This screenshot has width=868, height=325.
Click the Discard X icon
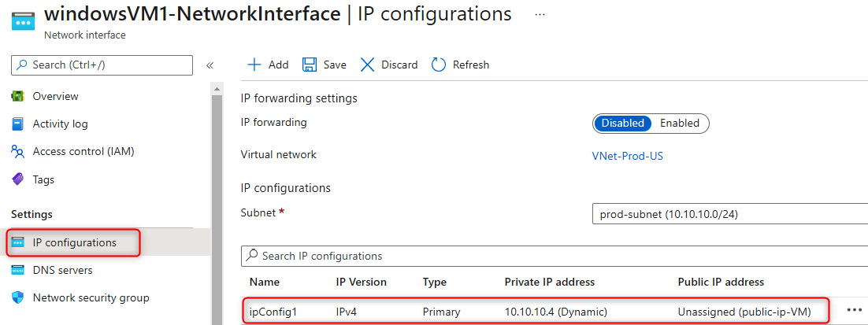[368, 65]
